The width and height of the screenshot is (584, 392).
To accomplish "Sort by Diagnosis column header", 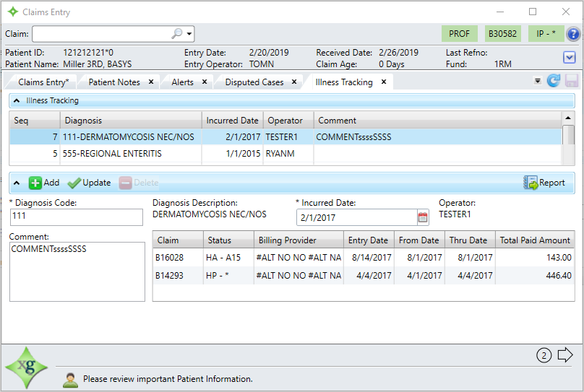I will pos(131,121).
